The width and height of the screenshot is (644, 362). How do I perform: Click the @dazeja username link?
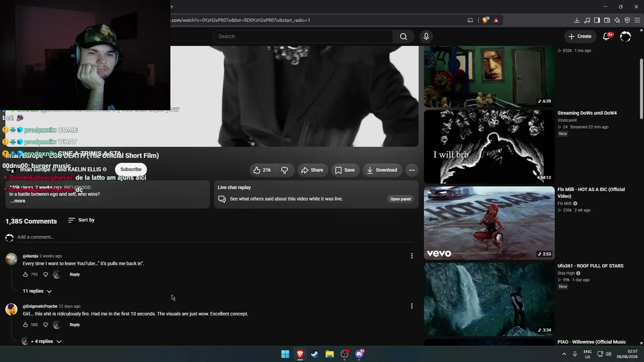(x=30, y=256)
